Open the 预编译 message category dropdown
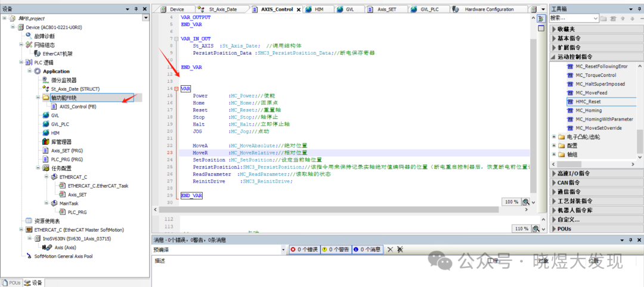 [283, 249]
